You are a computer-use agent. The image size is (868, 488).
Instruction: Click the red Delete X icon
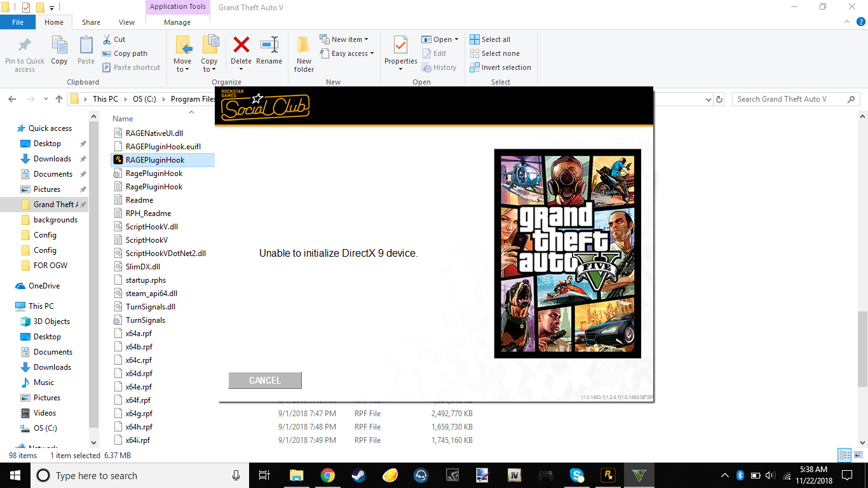pyautogui.click(x=241, y=44)
